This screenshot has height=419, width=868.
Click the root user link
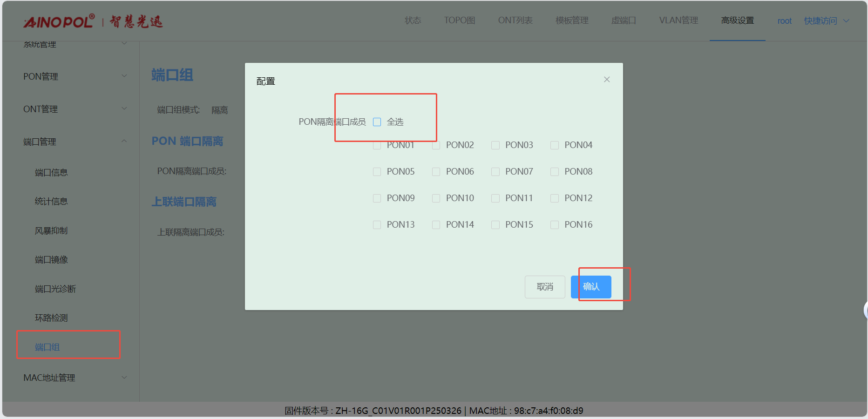pos(784,21)
